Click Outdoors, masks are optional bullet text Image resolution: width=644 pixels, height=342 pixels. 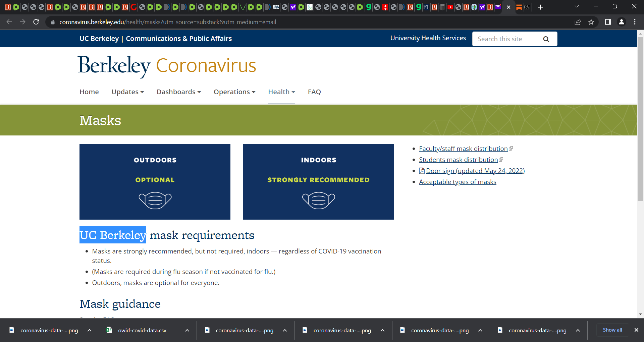click(x=156, y=283)
